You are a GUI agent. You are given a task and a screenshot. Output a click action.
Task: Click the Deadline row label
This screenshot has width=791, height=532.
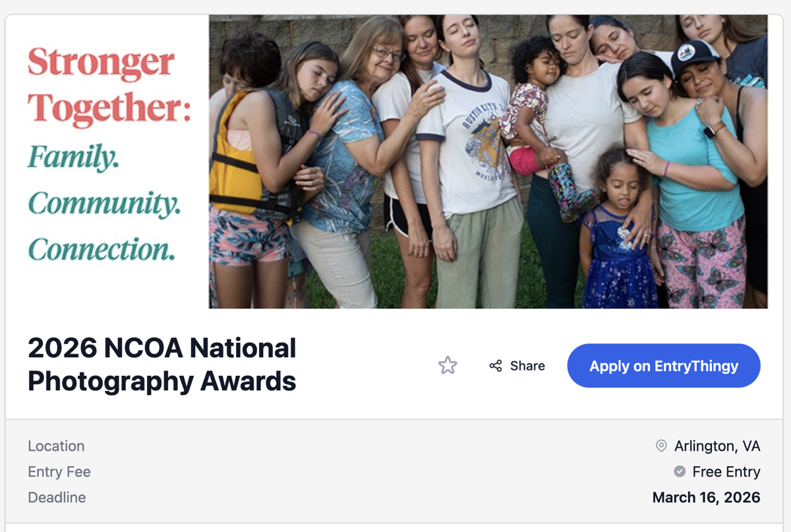(57, 498)
